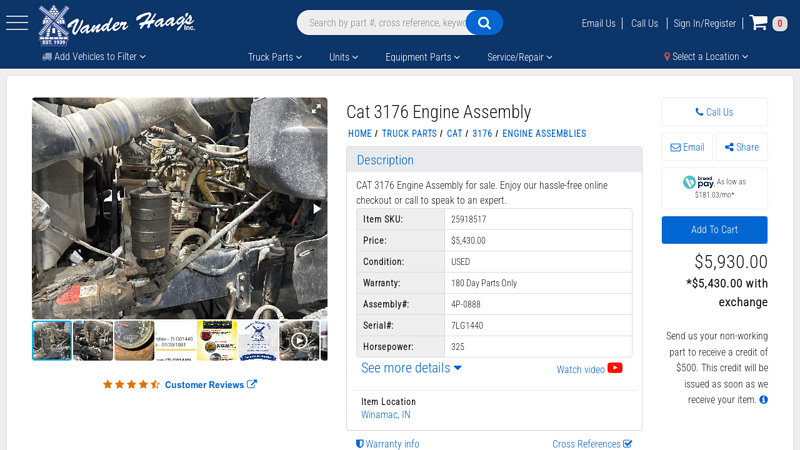Go to CAT breadcrumb
Screen dimensions: 800x450
[454, 134]
